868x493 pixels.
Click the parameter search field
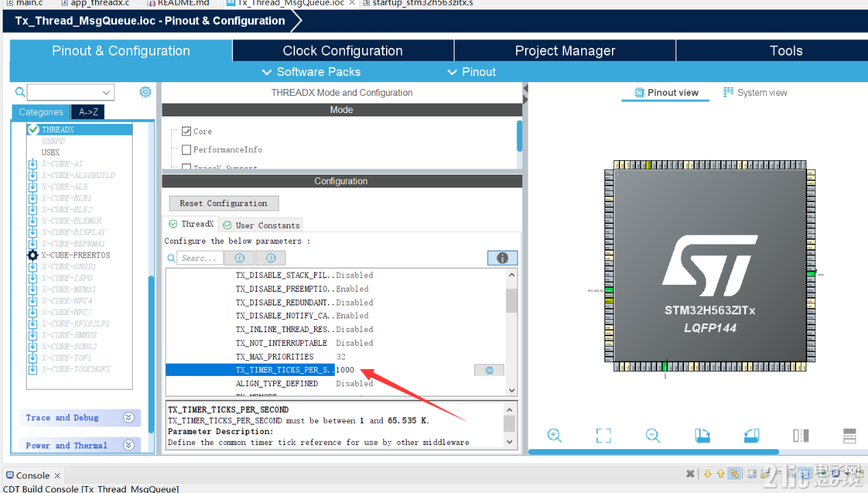pos(201,258)
